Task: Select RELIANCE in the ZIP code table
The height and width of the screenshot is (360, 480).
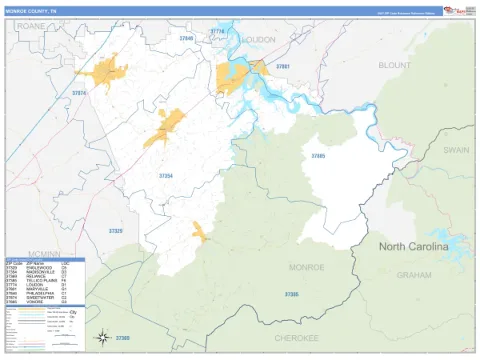Action: coord(36,276)
